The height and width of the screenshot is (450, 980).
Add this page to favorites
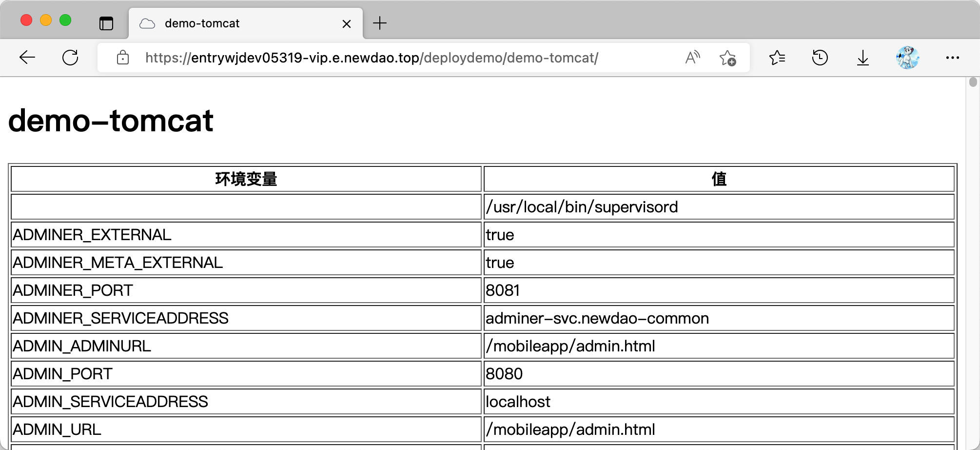[x=728, y=58]
